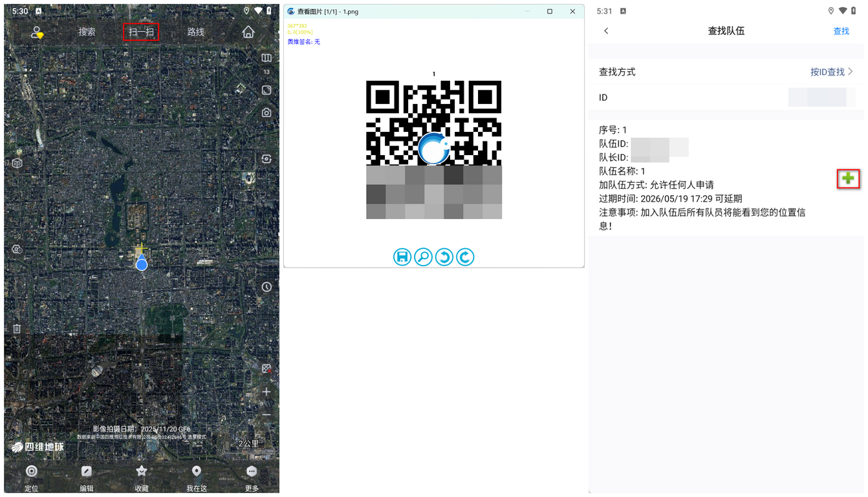Screen dimensions: 868x497
Task: Tap 加队伍方式: 允许任何人申请 text
Action: [x=656, y=185]
